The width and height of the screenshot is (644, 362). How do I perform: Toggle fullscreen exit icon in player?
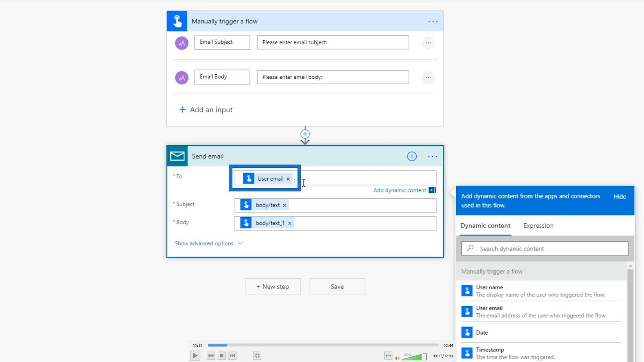pos(257,356)
